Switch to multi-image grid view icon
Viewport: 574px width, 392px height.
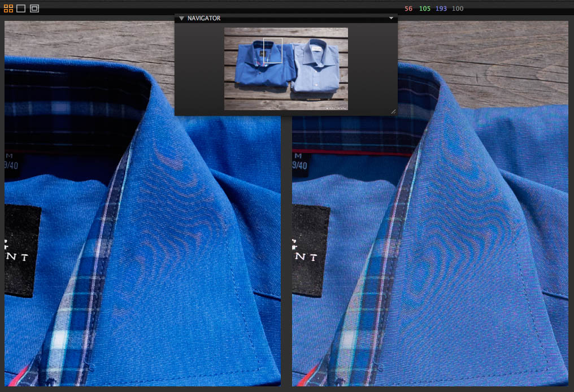tap(8, 8)
